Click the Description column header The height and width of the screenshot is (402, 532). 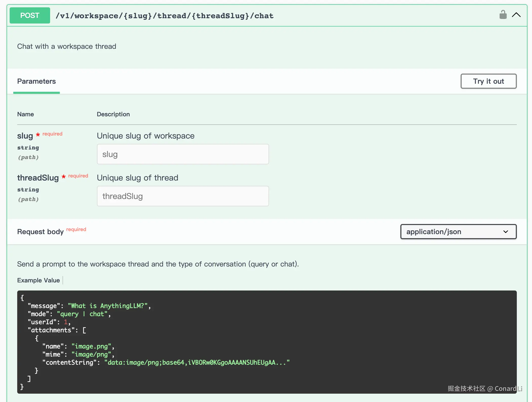113,114
